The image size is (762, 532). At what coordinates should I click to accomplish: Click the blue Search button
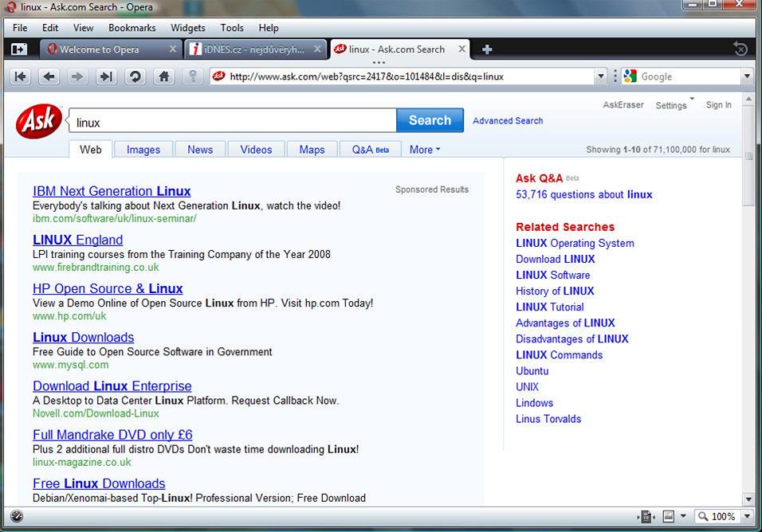click(x=430, y=120)
